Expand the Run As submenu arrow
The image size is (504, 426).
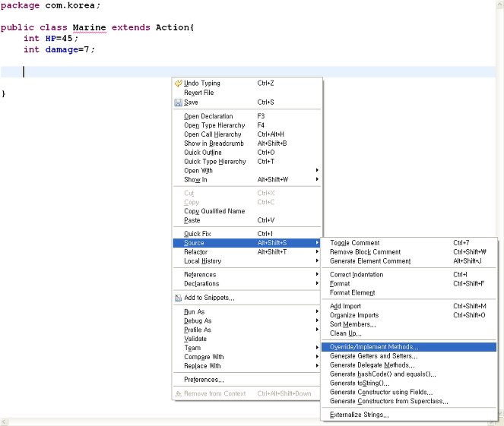pos(317,311)
